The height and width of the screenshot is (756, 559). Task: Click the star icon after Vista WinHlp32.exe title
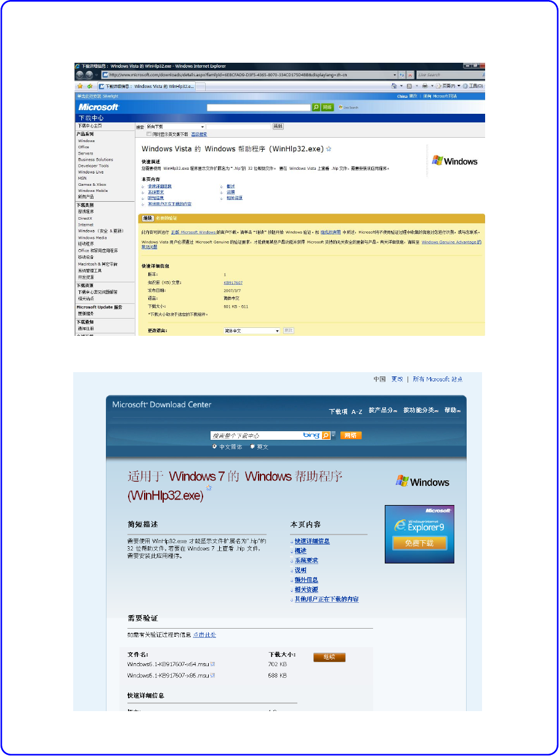point(329,149)
